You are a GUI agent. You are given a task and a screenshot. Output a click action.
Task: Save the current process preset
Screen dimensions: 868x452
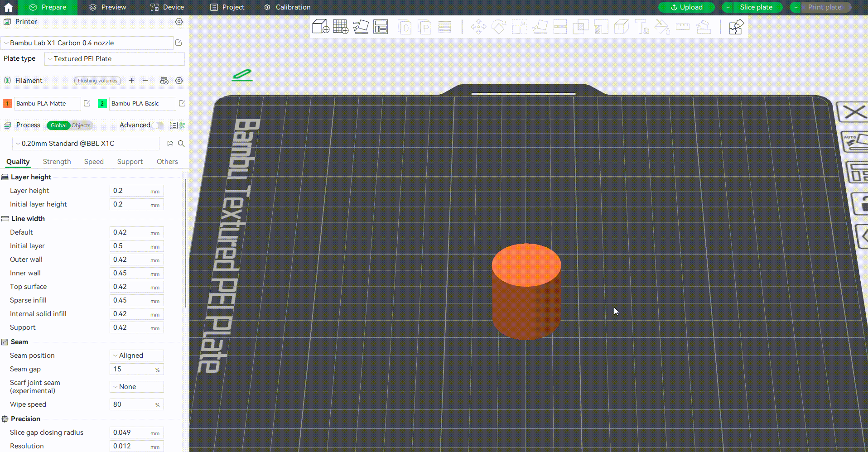[x=170, y=144]
